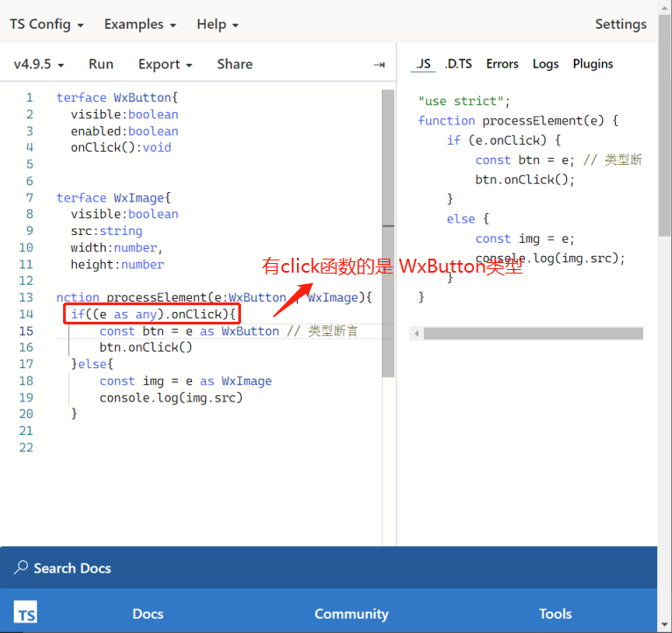Click the Share button
672x633 pixels.
pyautogui.click(x=235, y=64)
